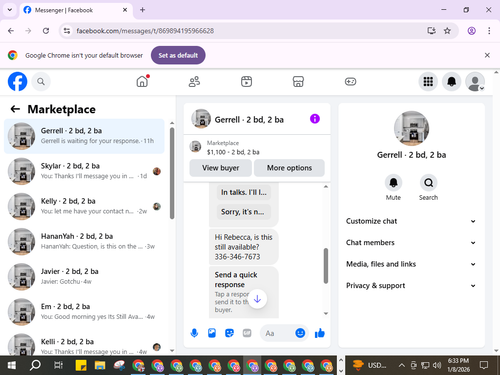Click the conversation list scrollbar thumb

[172, 173]
